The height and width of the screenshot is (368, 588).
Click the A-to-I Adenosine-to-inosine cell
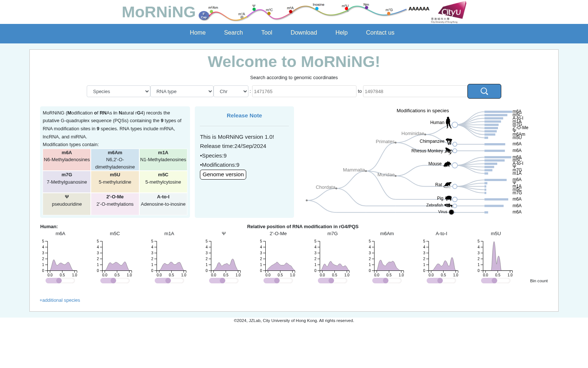tap(163, 204)
